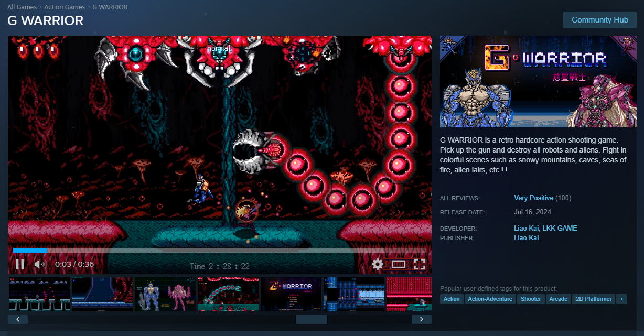Open developer LKK GAME page
644x336 pixels.
(560, 229)
